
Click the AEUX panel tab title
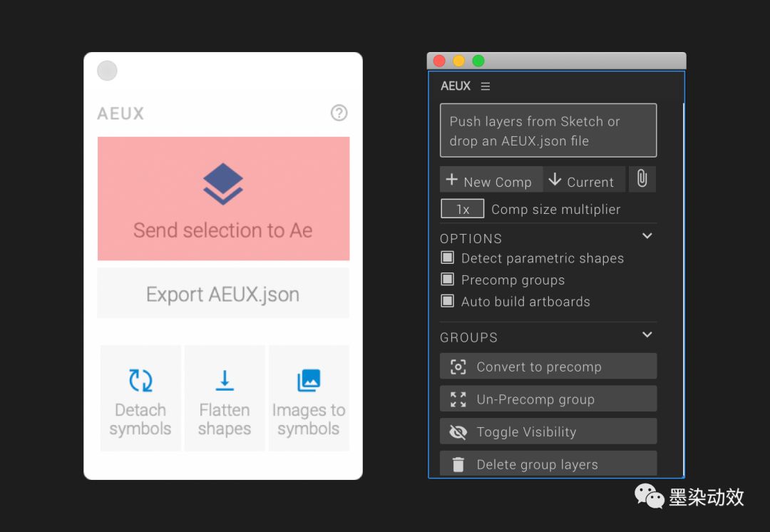click(455, 86)
